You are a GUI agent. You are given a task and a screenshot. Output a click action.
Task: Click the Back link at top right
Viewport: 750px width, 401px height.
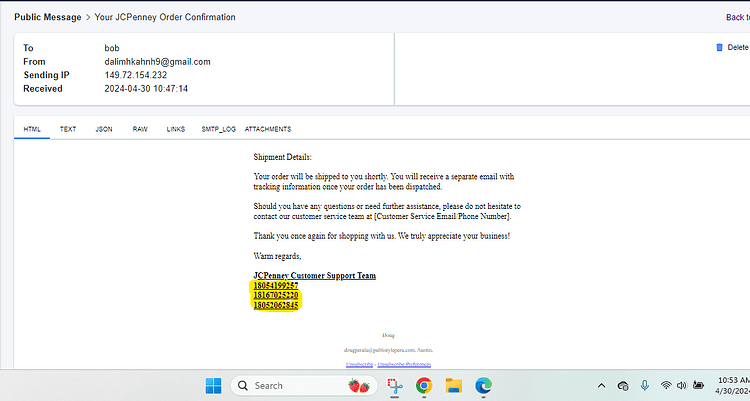coord(738,17)
